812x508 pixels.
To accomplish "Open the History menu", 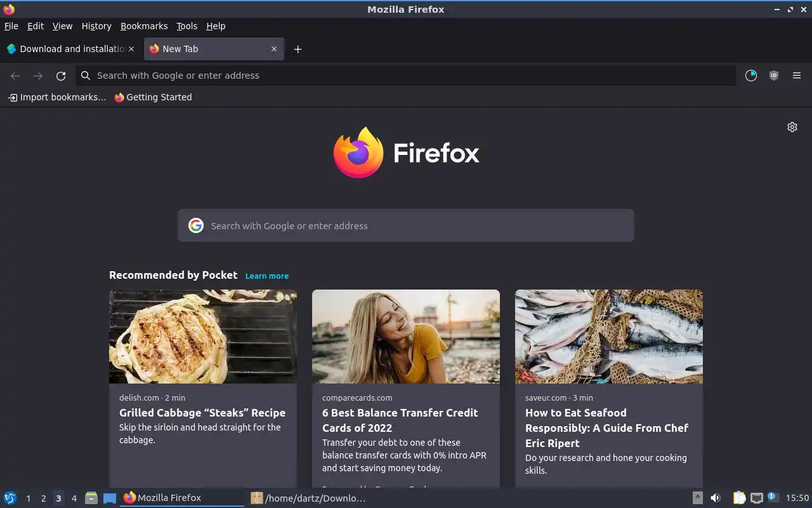I will (96, 26).
